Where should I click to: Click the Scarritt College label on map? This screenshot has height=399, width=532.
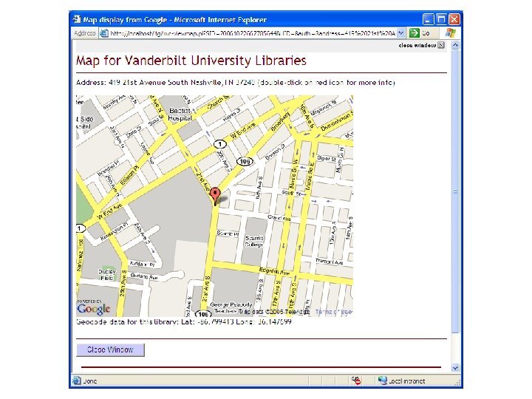(253, 241)
